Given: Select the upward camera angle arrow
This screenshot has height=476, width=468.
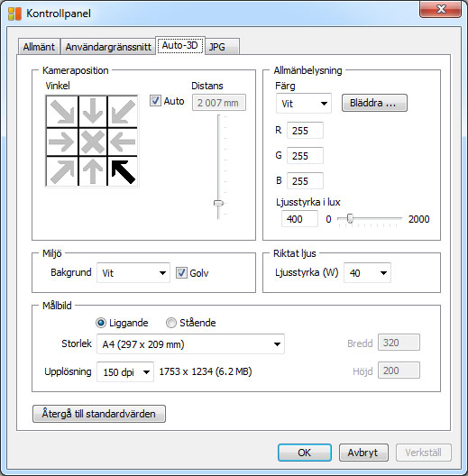Looking at the screenshot, I should (93, 171).
